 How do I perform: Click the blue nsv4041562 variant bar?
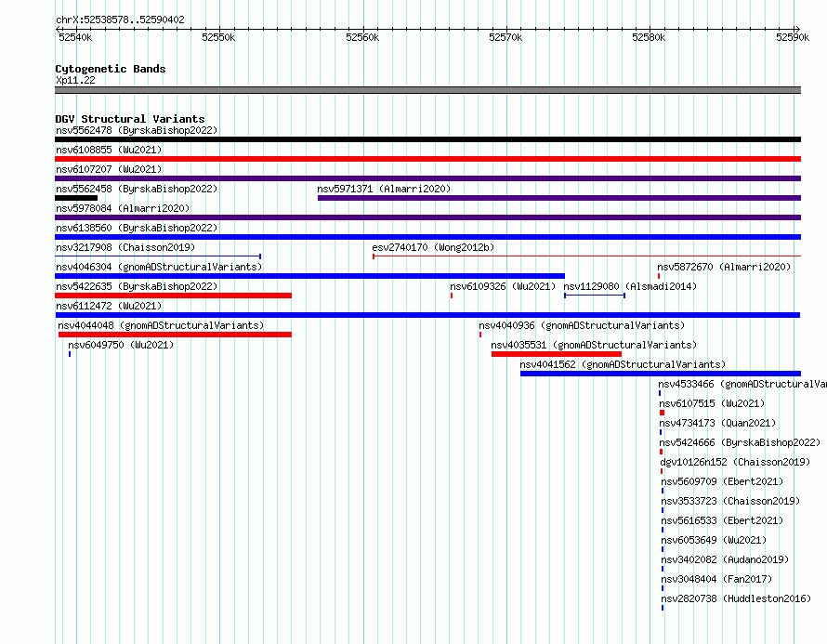661,374
